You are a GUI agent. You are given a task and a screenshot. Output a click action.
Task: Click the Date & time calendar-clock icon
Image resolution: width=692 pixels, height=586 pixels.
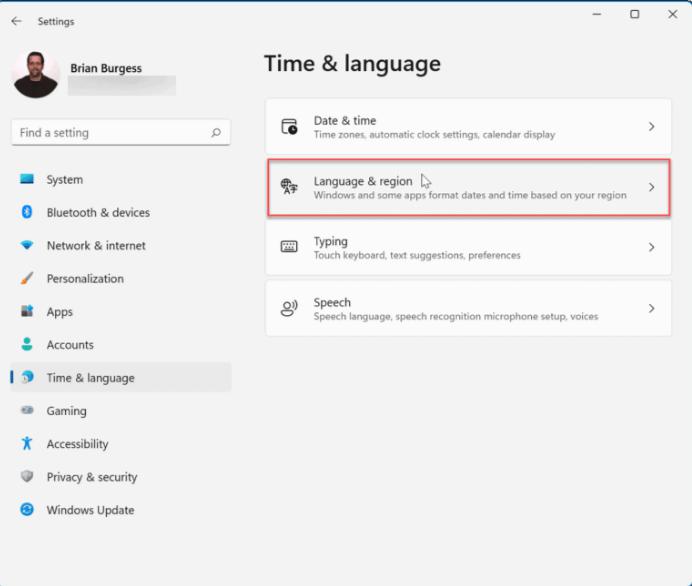tap(290, 127)
